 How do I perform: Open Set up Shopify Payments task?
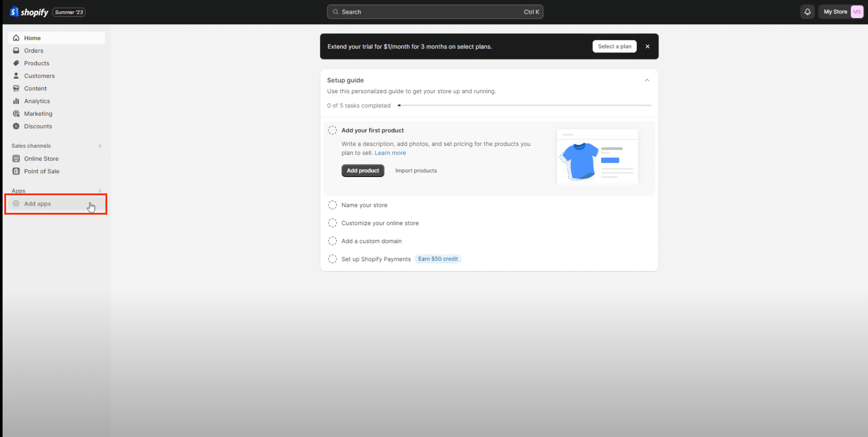coord(376,259)
